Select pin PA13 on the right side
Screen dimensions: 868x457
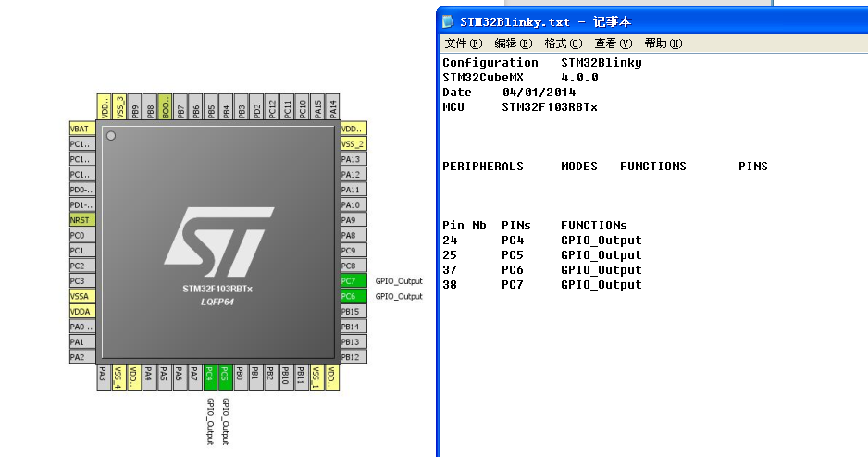click(353, 159)
